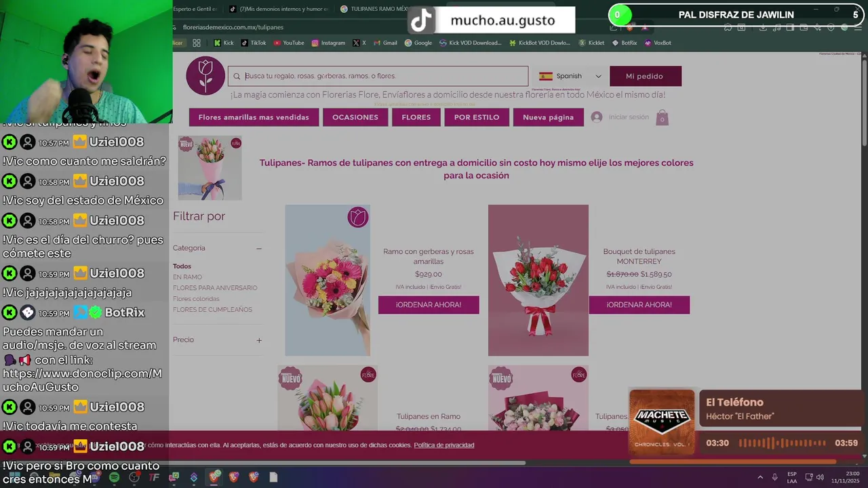Open OBS Studio from the taskbar

134,477
